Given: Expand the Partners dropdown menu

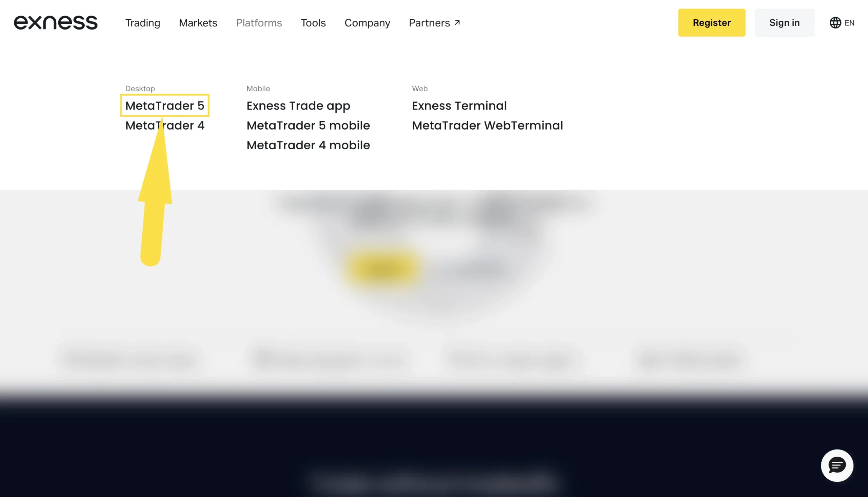Looking at the screenshot, I should click(433, 23).
